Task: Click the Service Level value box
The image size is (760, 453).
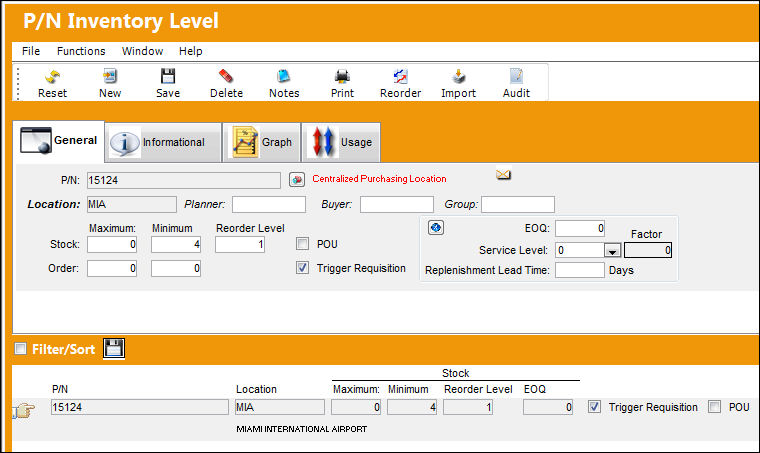Action: 580,250
